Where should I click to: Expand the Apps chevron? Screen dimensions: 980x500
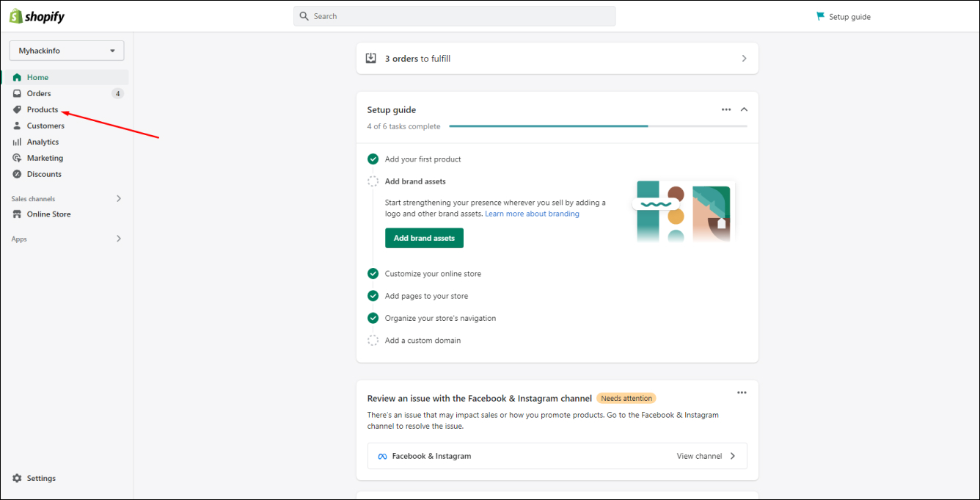point(119,239)
